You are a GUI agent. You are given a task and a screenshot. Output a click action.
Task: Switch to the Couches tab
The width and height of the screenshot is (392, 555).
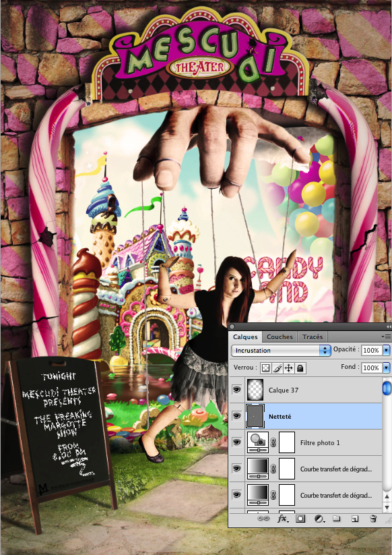tap(280, 337)
